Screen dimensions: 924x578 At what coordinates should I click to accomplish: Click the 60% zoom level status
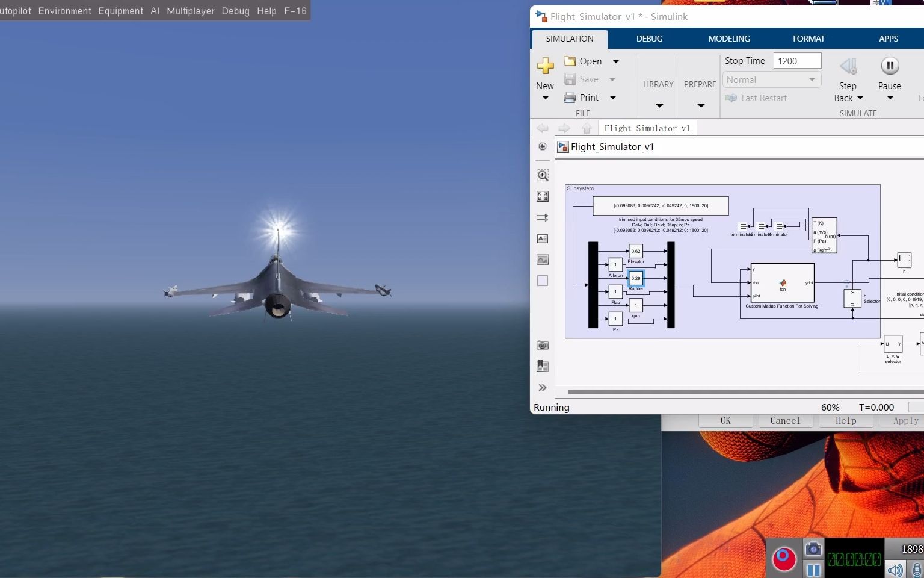coord(830,408)
